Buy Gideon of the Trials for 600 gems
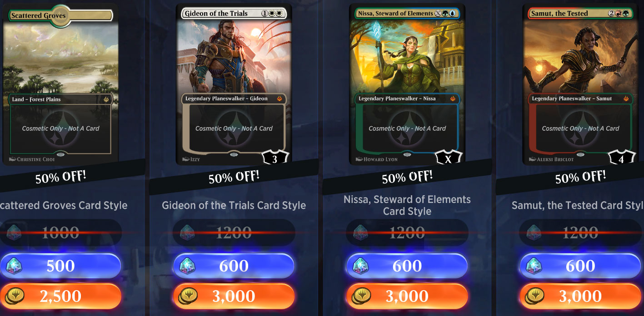Viewport: 644px width, 316px height. 234,266
